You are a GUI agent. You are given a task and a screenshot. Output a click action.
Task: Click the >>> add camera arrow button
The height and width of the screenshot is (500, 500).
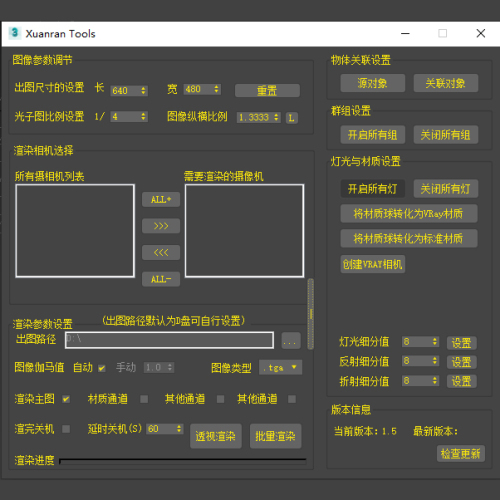click(x=161, y=226)
